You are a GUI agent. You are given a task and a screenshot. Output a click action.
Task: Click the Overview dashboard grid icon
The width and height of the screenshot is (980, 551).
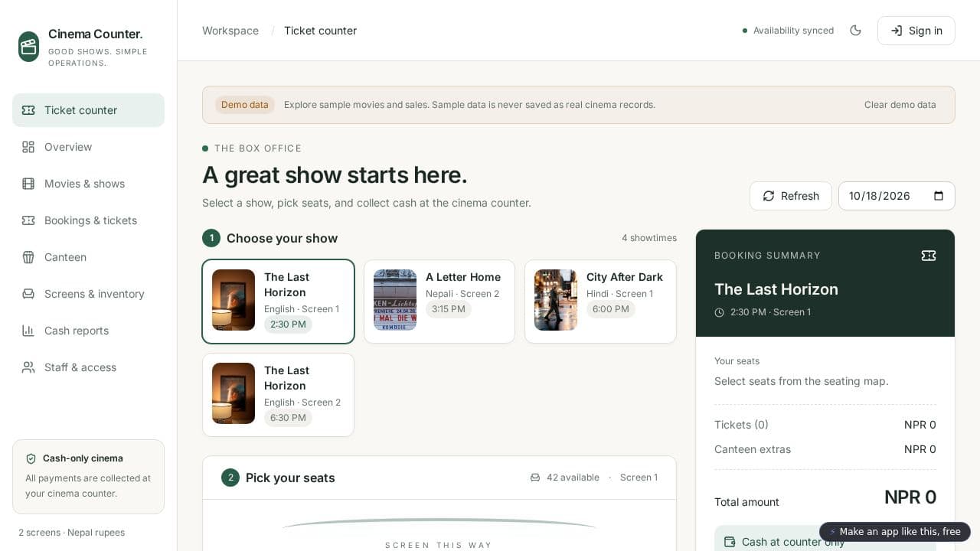pos(28,147)
